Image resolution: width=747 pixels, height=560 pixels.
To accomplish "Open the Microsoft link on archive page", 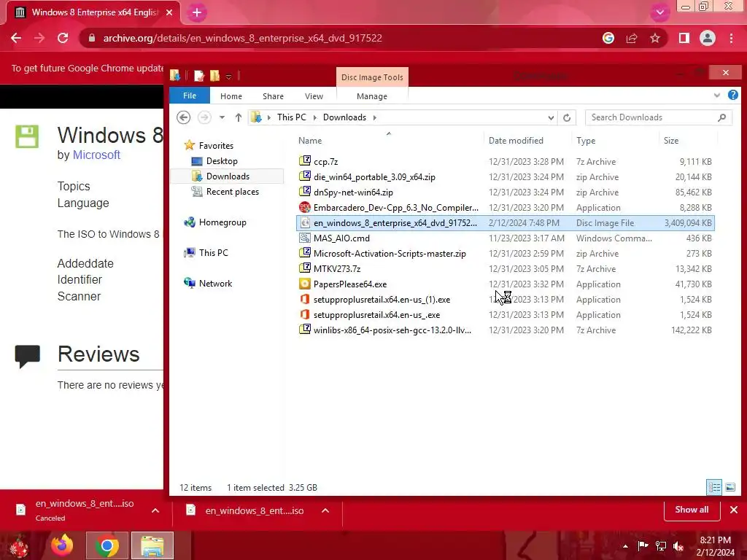I will tap(96, 155).
